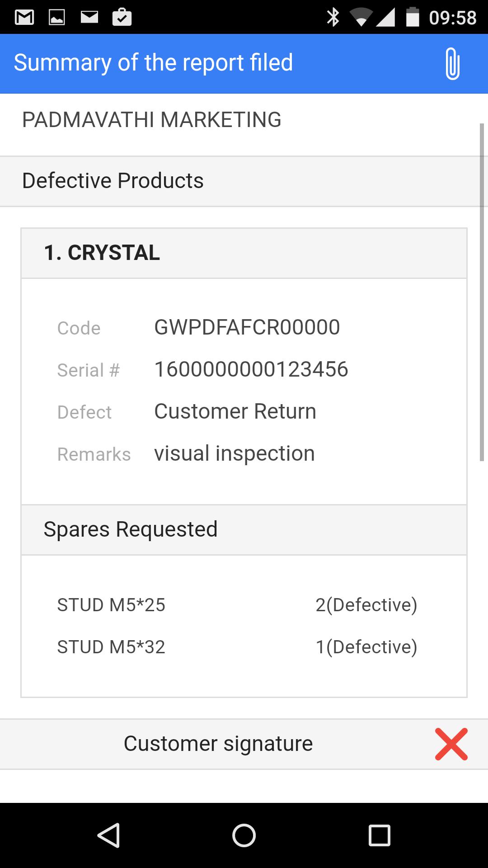The height and width of the screenshot is (868, 488).
Task: Tap the serial number 1600000000123456
Action: (x=251, y=369)
